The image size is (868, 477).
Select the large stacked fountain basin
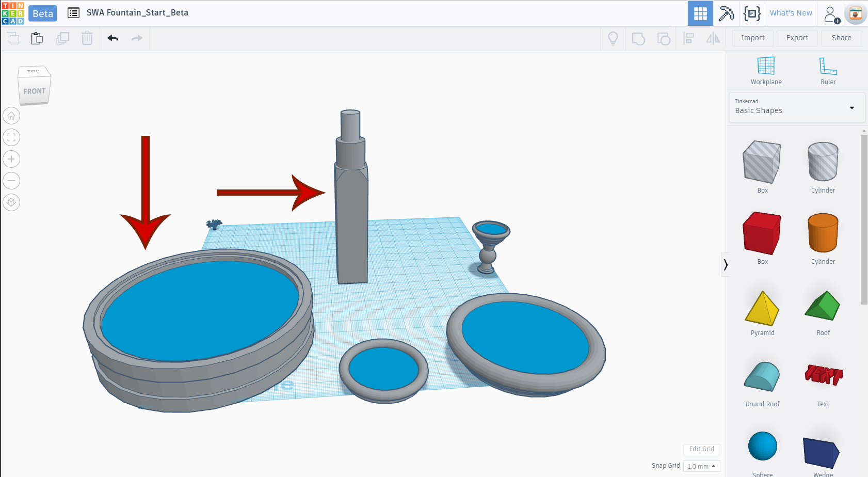198,330
